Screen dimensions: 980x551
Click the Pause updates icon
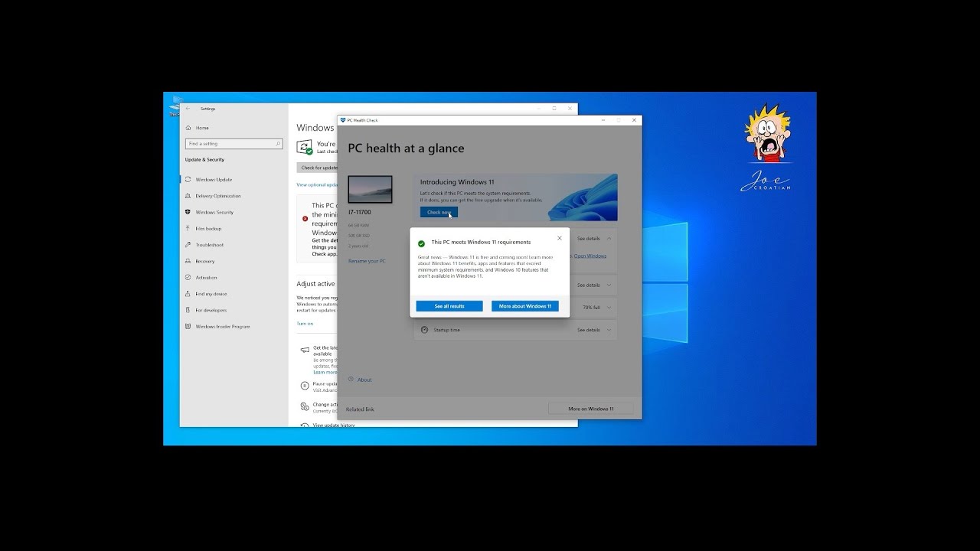(305, 386)
